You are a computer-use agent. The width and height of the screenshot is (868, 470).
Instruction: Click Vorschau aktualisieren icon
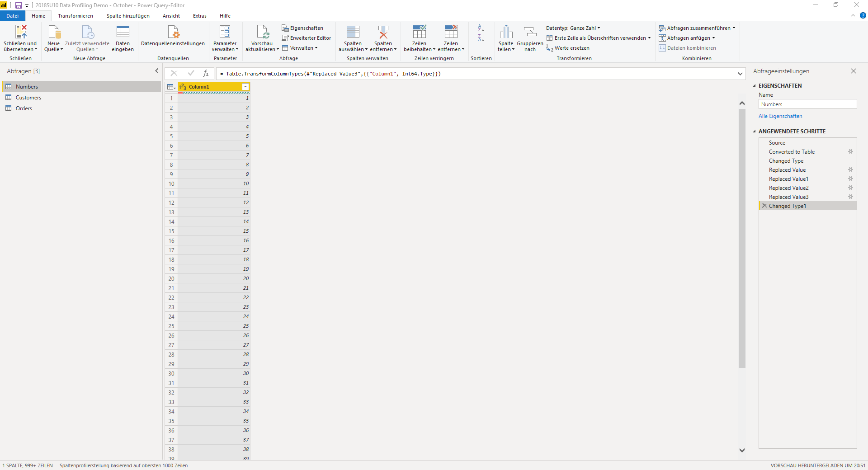pyautogui.click(x=262, y=32)
